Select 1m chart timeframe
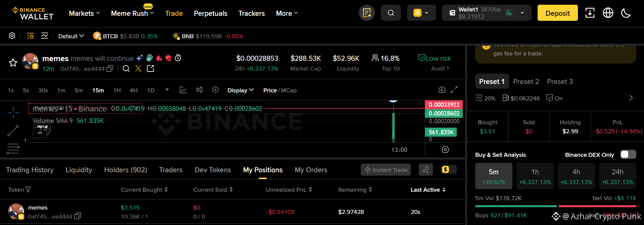Screen dimensions: 644x225 click(x=61, y=90)
